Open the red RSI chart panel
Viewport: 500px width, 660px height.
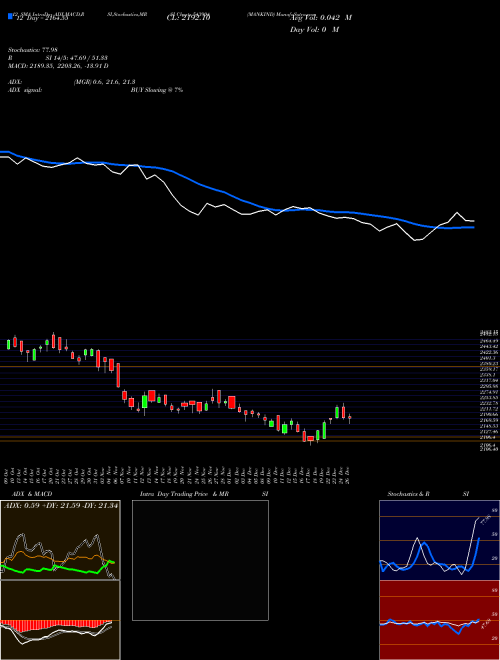[439, 620]
